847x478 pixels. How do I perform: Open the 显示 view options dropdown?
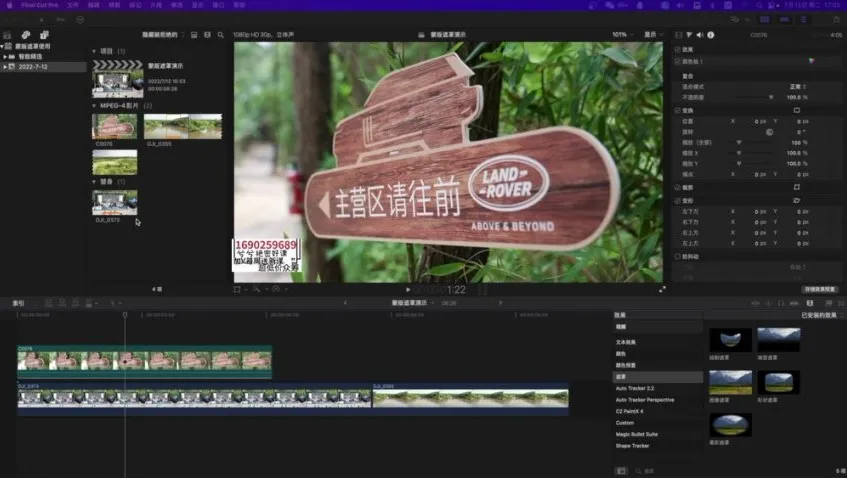click(x=650, y=34)
